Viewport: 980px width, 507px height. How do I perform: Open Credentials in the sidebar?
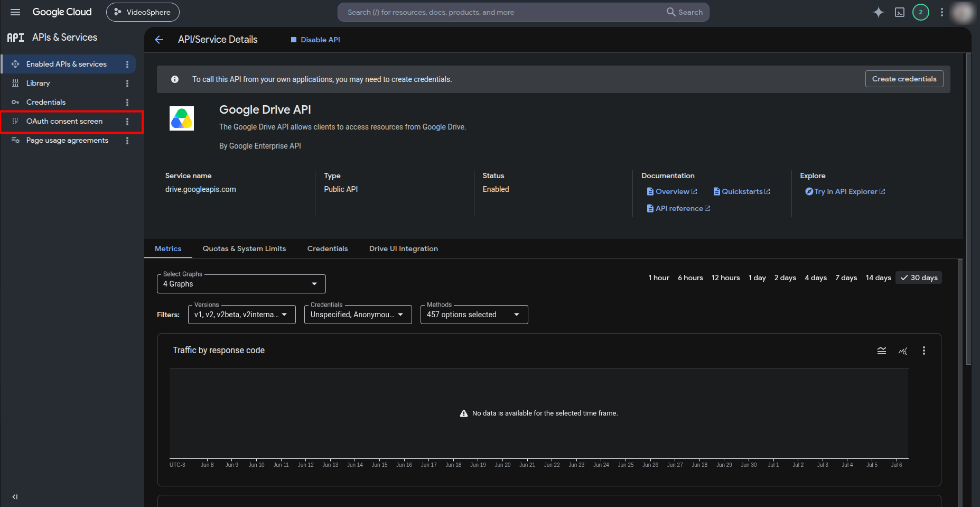[x=46, y=102]
